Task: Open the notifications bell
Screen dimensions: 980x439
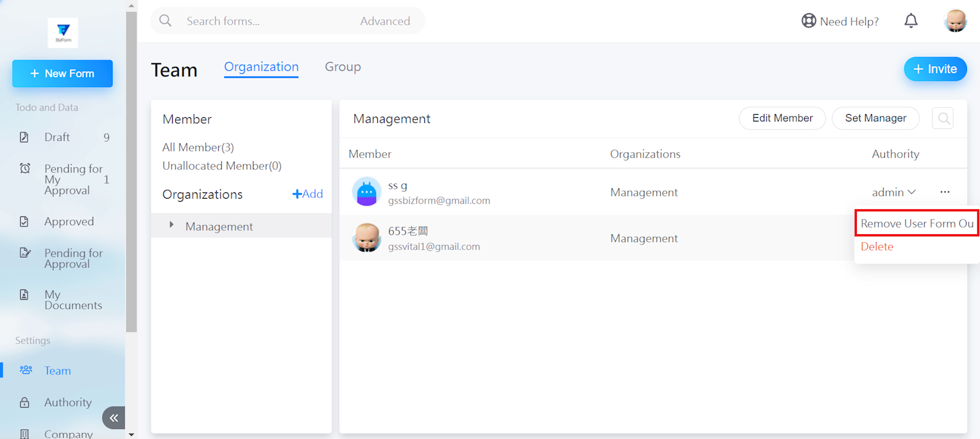Action: point(911,21)
